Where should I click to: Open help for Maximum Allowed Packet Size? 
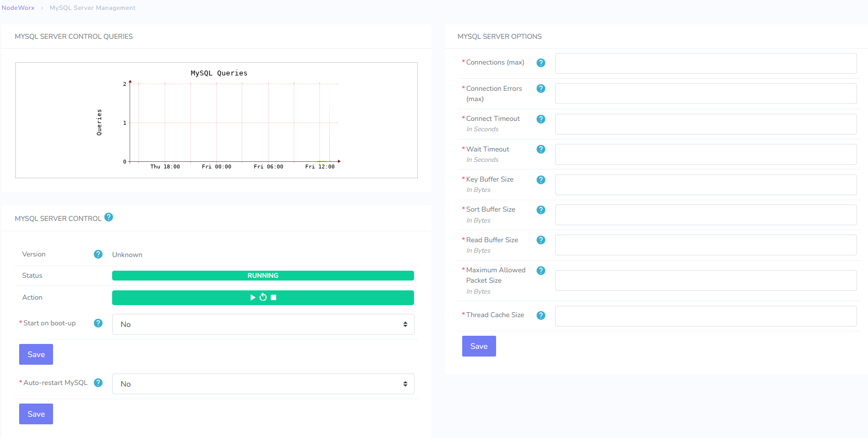coord(541,271)
